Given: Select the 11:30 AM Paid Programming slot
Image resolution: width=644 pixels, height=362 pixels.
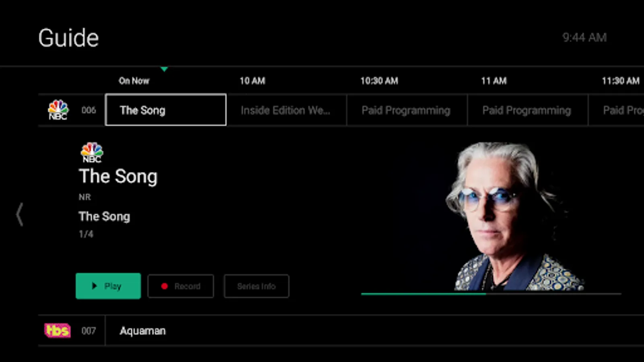Looking at the screenshot, I should (x=616, y=110).
